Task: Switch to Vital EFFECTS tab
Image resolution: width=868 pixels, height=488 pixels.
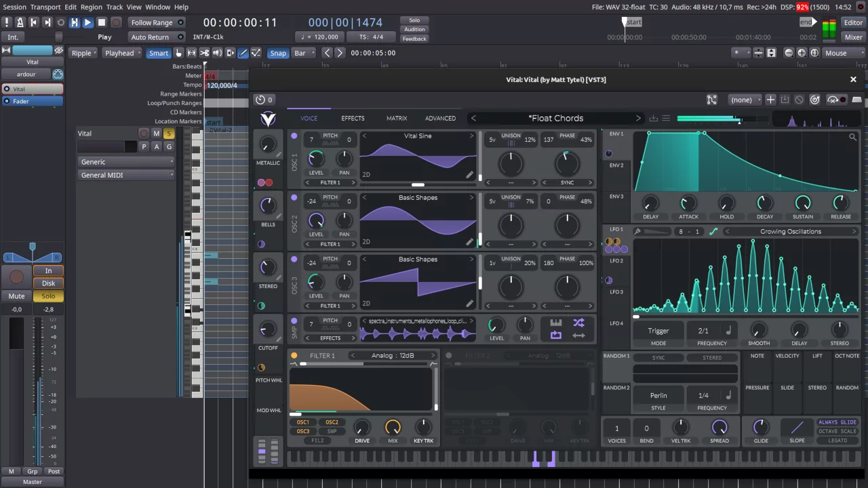Action: (353, 119)
